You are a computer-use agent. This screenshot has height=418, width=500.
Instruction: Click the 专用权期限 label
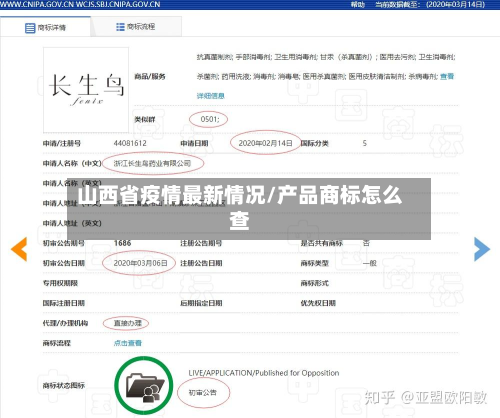[x=60, y=283]
